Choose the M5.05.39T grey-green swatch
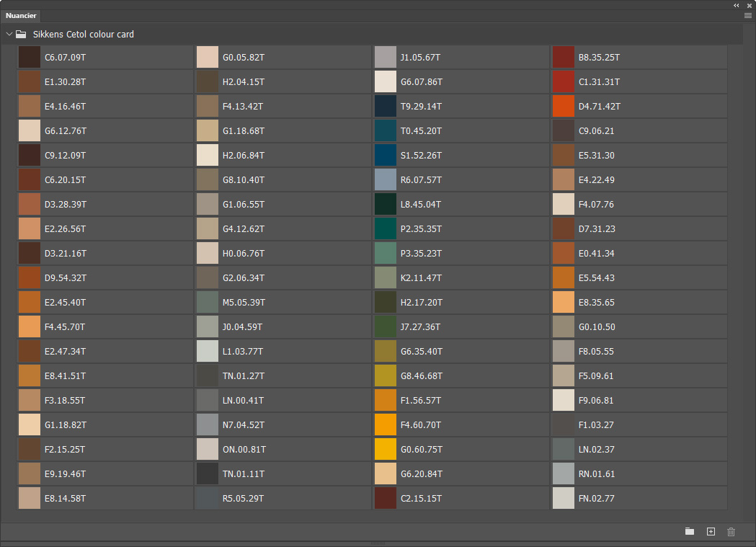 pyautogui.click(x=208, y=302)
